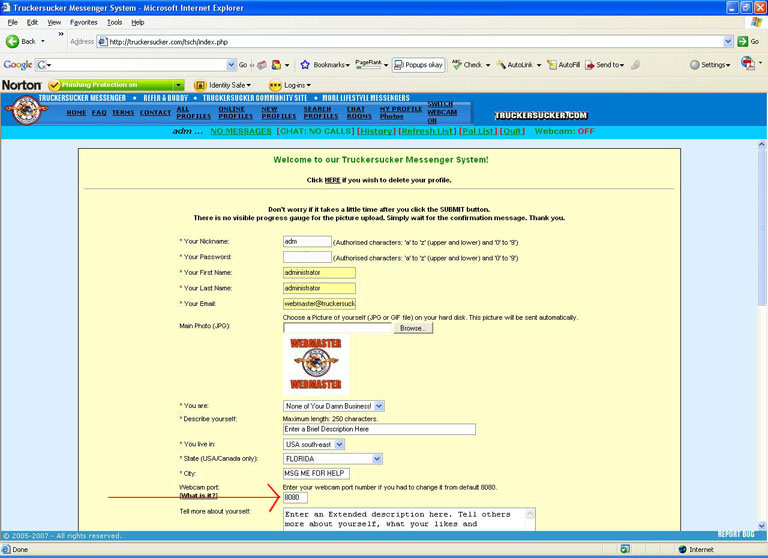Go to HOME site link
This screenshot has width=768, height=558.
(76, 113)
